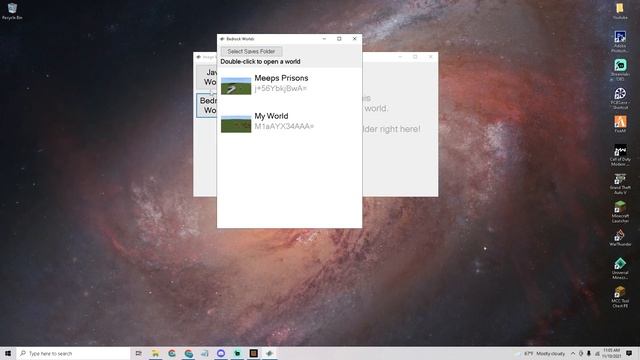Image resolution: width=640 pixels, height=360 pixels.
Task: Select the My World thumbnail image
Action: pyautogui.click(x=236, y=124)
